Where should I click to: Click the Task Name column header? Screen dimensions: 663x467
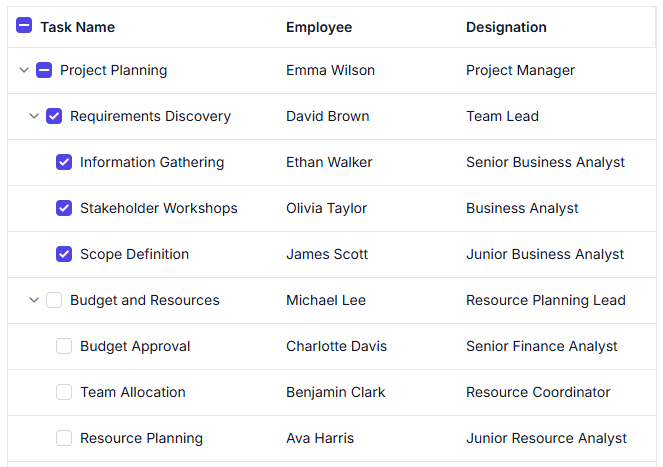pyautogui.click(x=78, y=27)
